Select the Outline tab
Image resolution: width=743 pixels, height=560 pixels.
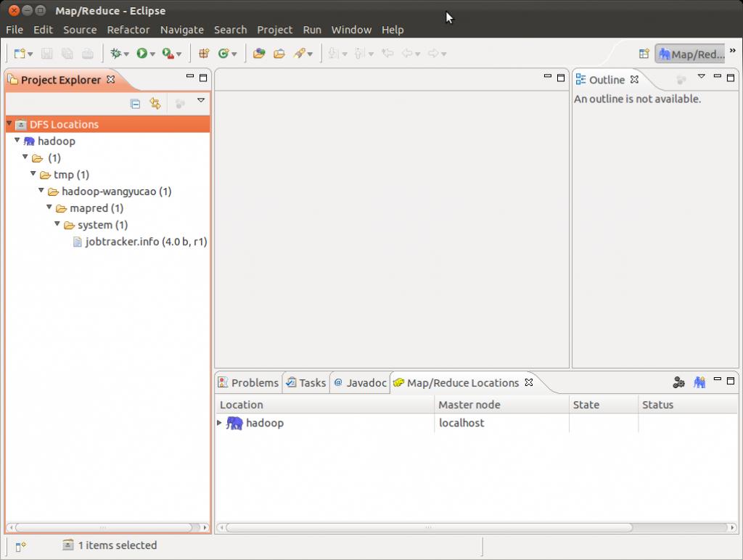click(607, 80)
